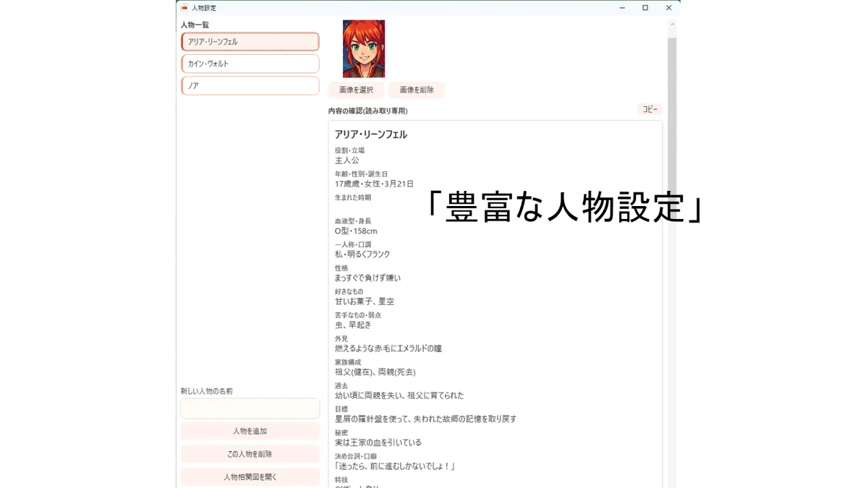
Task: Maximize the 人物設定 window
Action: 645,8
